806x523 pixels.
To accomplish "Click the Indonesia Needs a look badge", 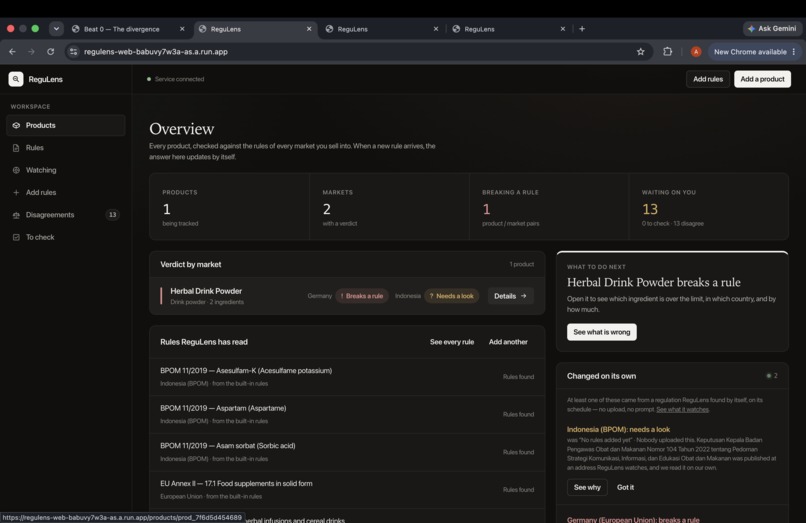I will (x=451, y=296).
